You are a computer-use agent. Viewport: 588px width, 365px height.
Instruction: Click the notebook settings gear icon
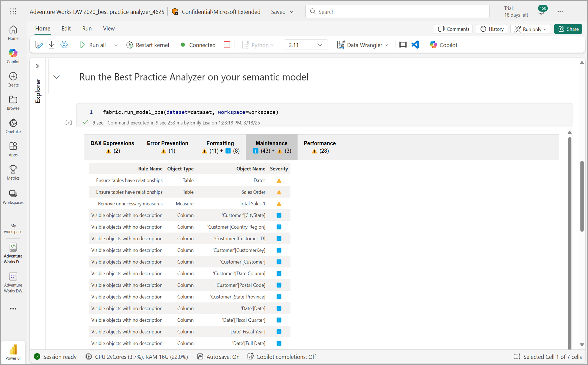click(64, 45)
